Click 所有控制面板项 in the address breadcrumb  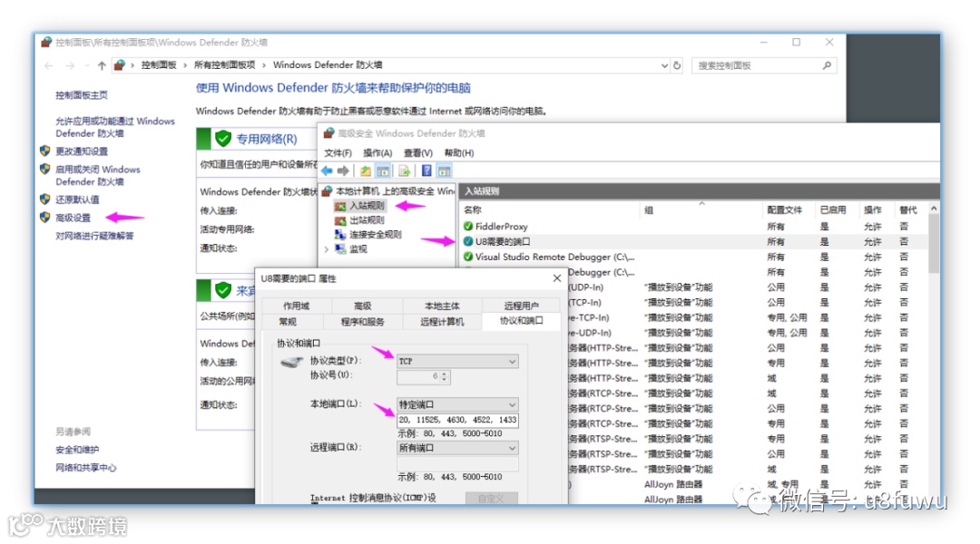pos(224,65)
